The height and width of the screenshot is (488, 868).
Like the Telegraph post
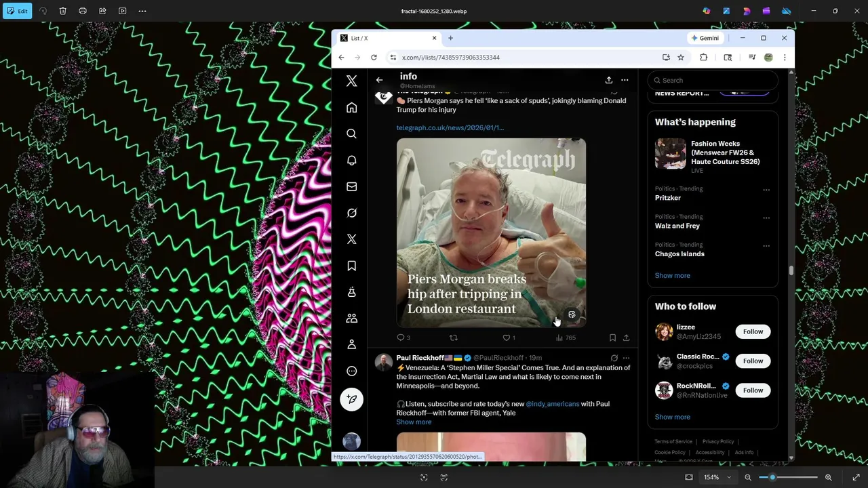pos(509,338)
